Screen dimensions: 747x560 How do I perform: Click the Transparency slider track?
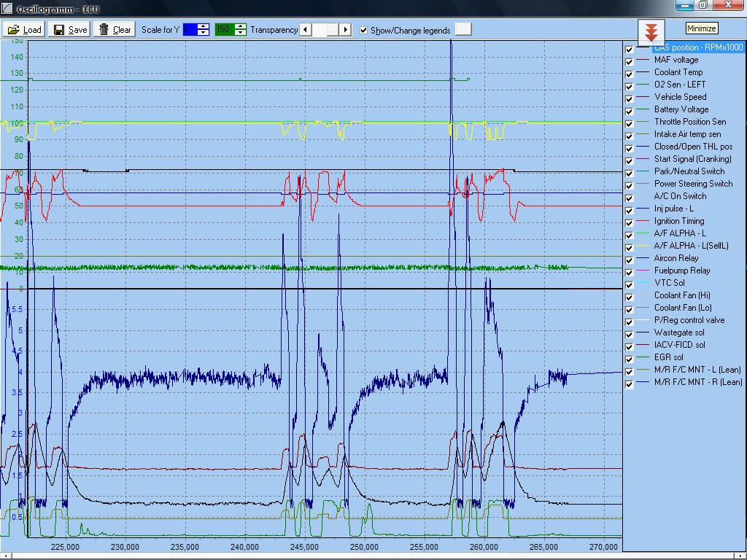click(x=325, y=30)
